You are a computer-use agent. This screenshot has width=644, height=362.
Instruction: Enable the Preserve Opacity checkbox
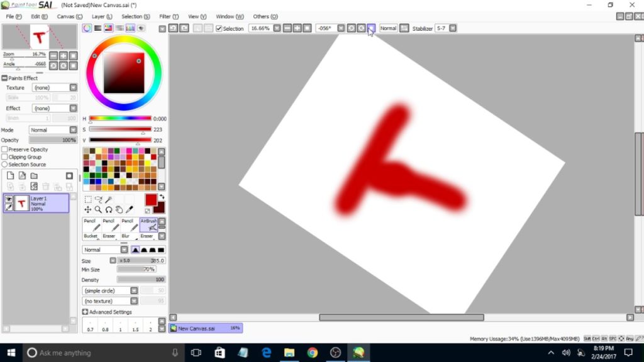pyautogui.click(x=5, y=149)
